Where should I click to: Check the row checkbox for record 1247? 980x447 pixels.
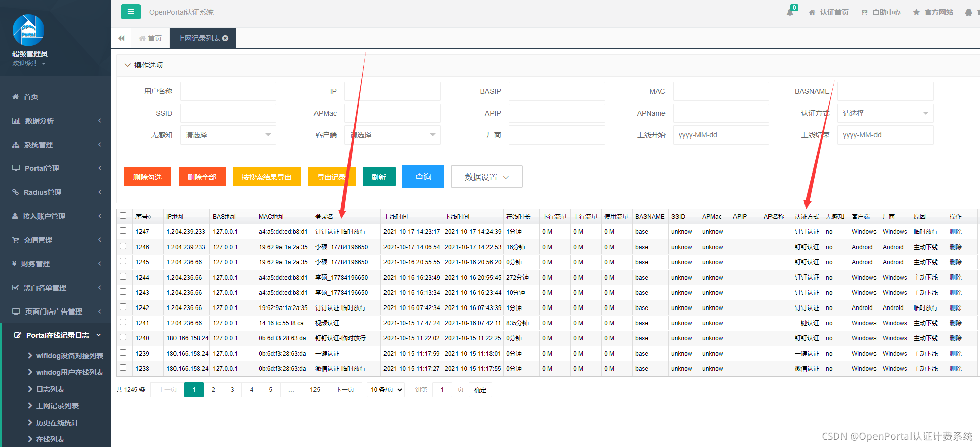[123, 231]
